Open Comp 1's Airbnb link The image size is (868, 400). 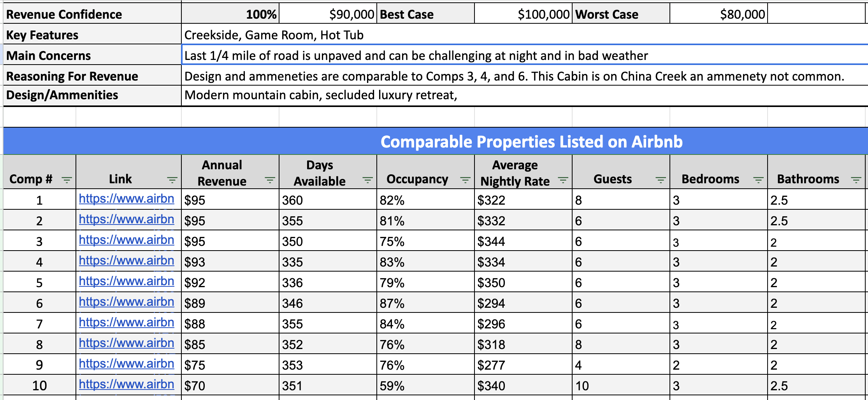tap(126, 199)
